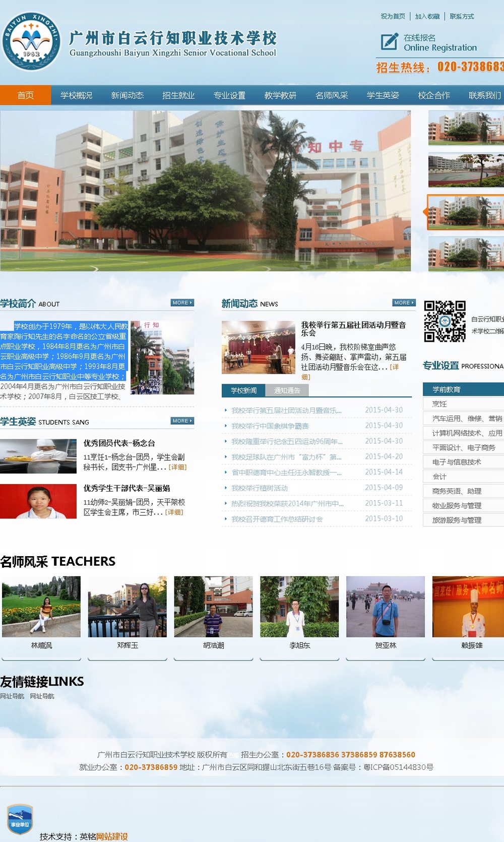Open teacher 林嫜凤's photo

point(41,607)
